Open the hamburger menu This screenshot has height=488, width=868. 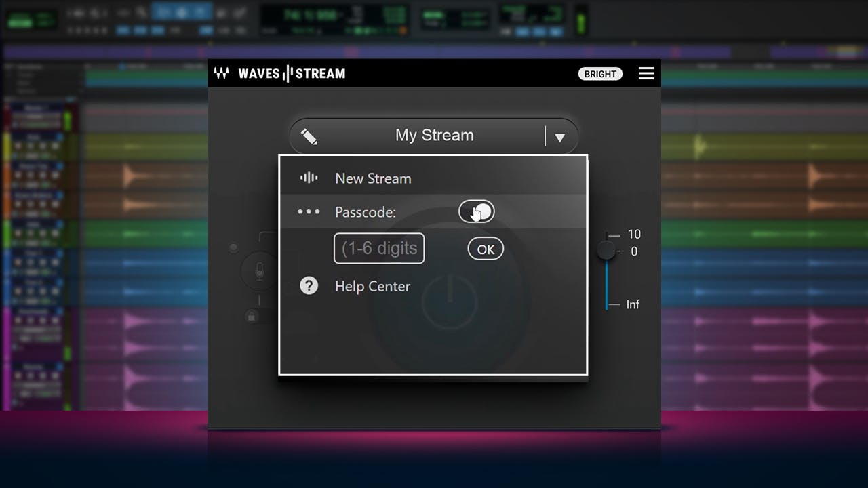[x=646, y=73]
